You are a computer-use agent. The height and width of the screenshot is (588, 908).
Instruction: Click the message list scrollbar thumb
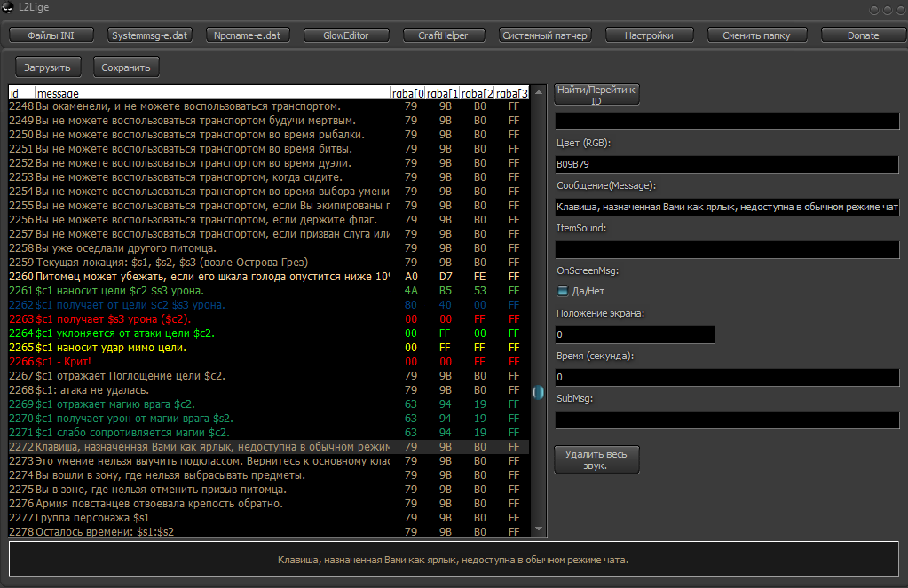[538, 392]
